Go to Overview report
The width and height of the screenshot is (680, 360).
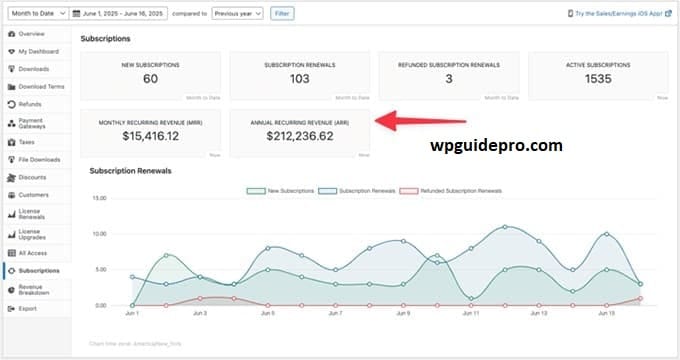[x=31, y=34]
